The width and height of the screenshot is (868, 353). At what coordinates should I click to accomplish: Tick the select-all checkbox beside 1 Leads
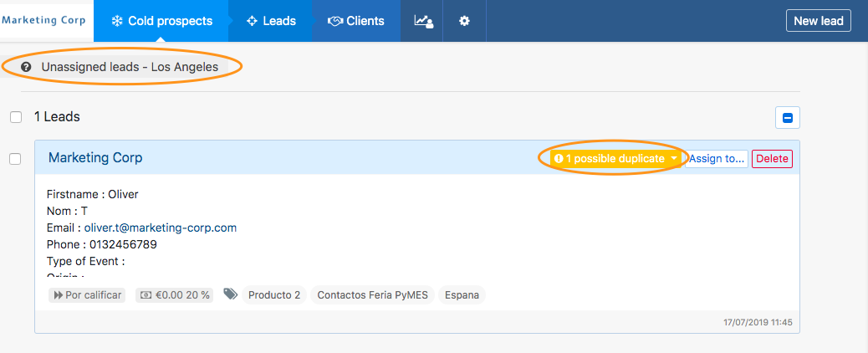[x=16, y=117]
